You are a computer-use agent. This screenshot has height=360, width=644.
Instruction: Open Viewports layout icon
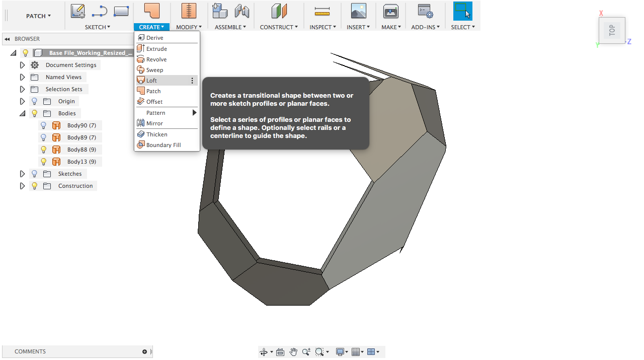[371, 352]
